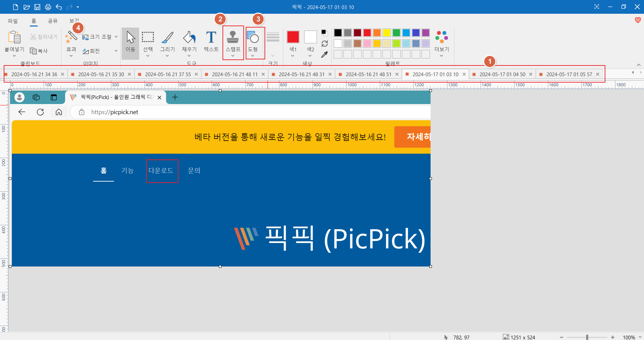
Task: Click the 색2 white background color swatch
Action: 311,37
